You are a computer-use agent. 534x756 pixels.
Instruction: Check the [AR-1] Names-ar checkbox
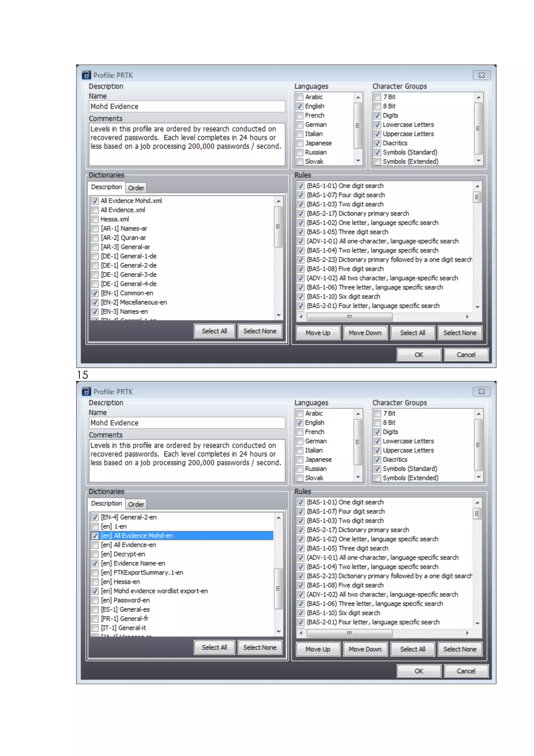point(95,229)
